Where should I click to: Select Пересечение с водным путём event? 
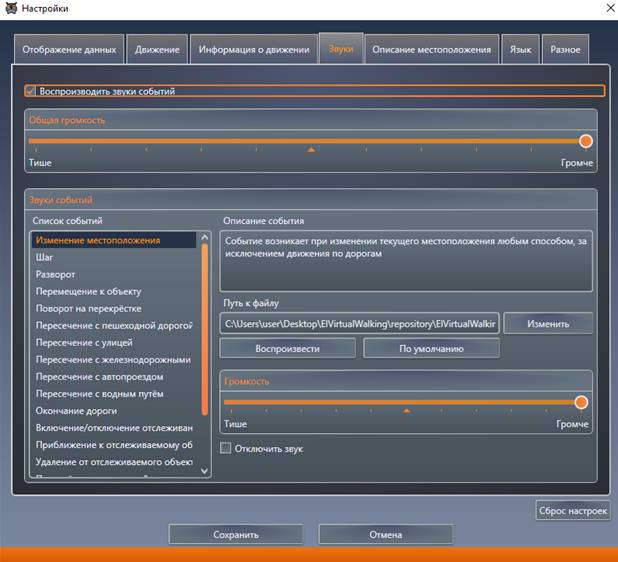[114, 393]
